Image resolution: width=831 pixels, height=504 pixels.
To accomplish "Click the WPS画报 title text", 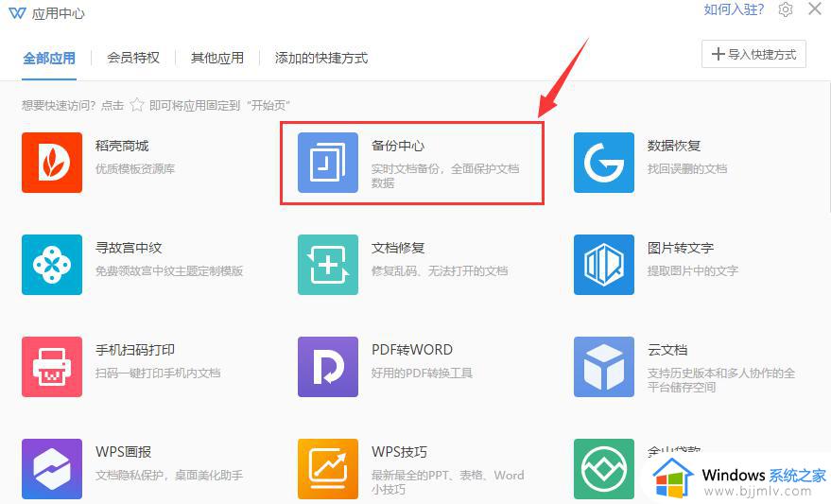I will pos(124,452).
